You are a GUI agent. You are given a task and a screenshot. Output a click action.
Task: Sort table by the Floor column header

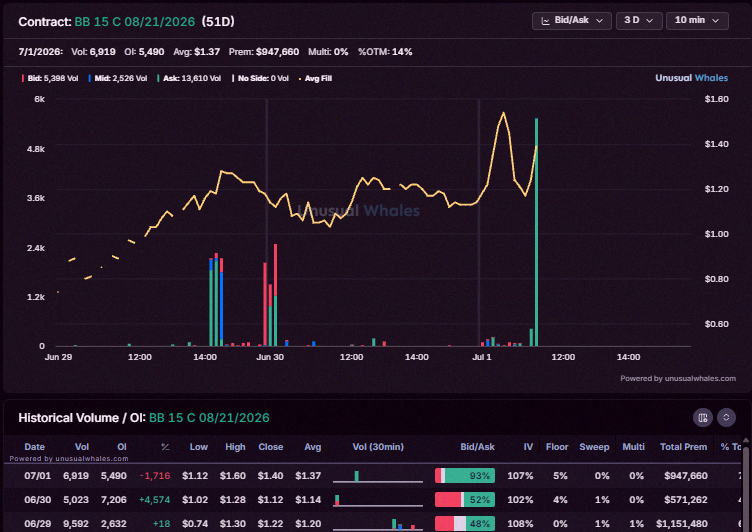[557, 447]
